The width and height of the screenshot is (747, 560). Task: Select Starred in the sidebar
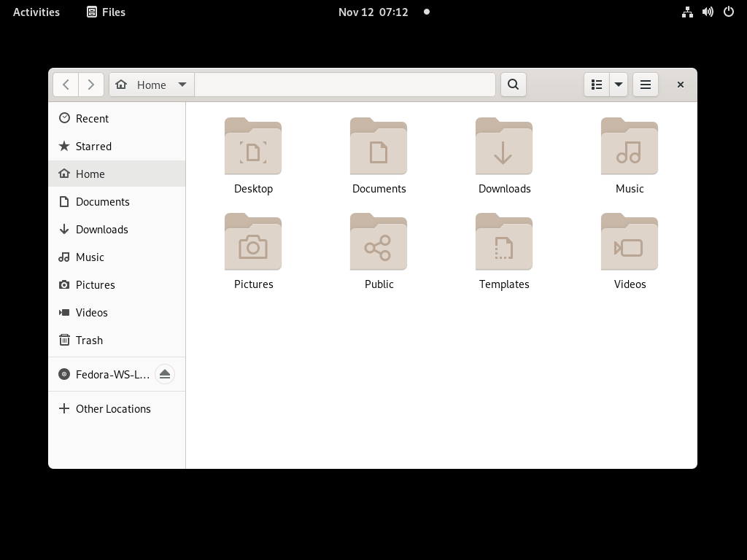117,146
